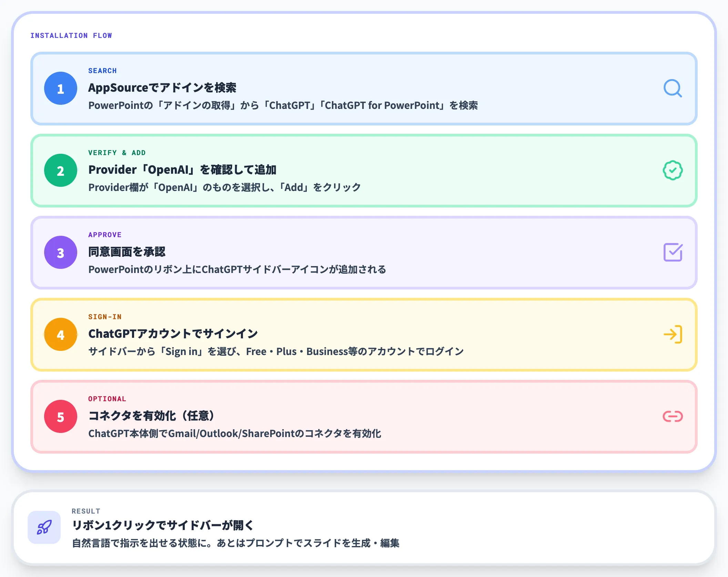
Task: Click the title 'コネクタを有効化（任意）'
Action: click(x=152, y=416)
